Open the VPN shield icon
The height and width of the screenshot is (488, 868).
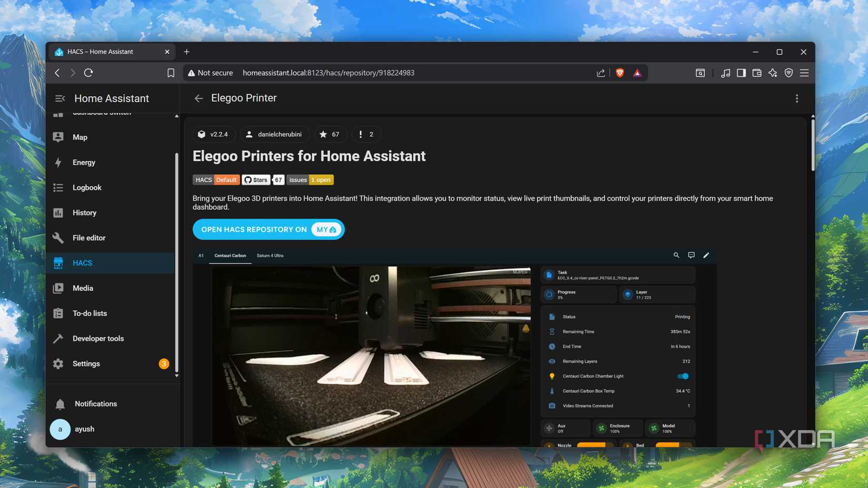point(789,73)
